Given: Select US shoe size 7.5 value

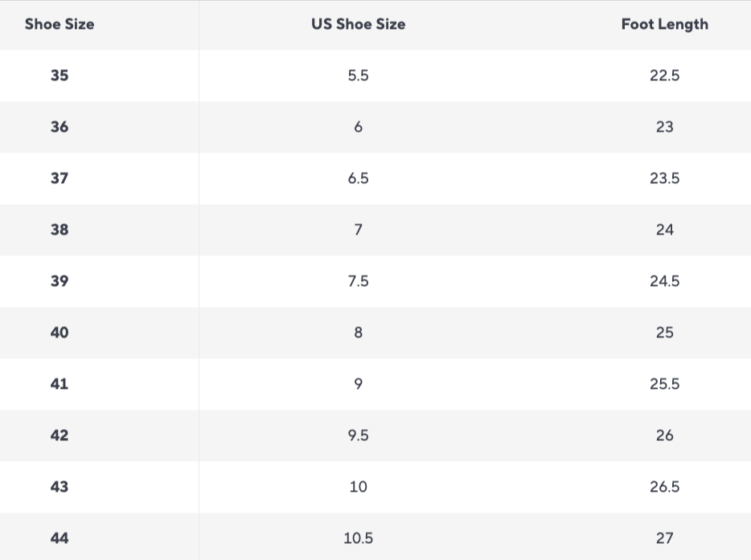Looking at the screenshot, I should click(358, 281).
